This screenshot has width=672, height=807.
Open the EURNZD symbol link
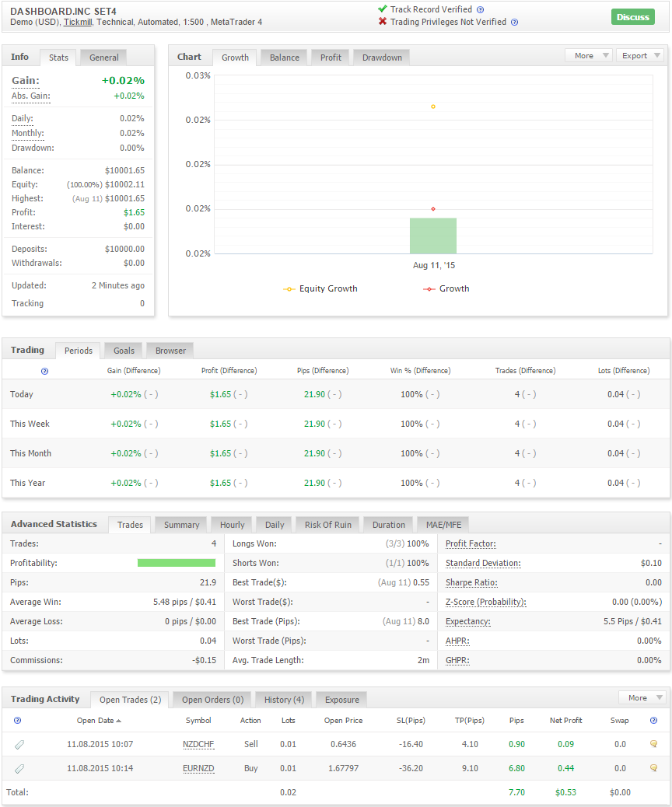[x=198, y=768]
